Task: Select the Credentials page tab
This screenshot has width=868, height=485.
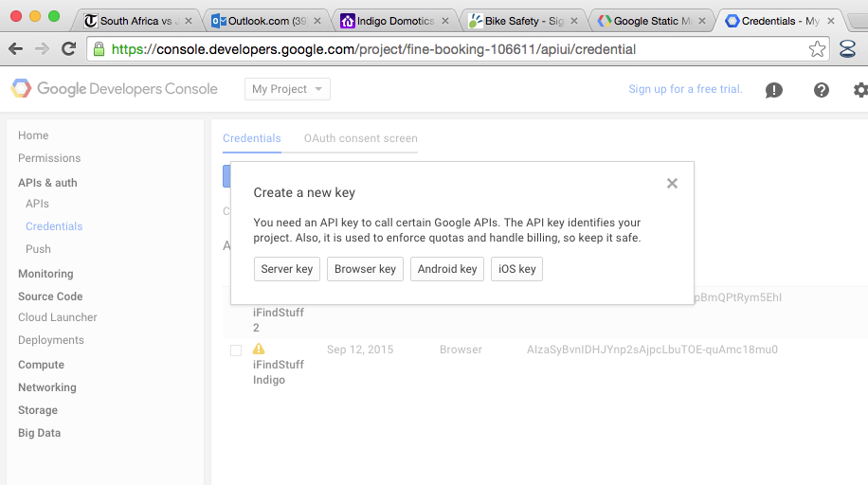Action: [252, 138]
